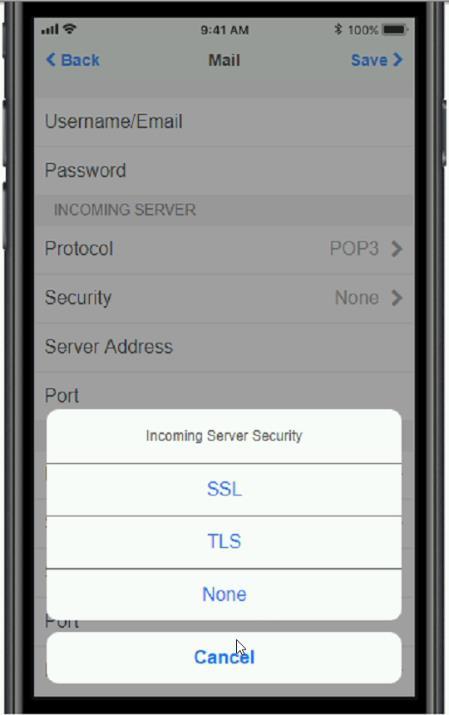Go back using the Back label
Image resolution: width=449 pixels, height=715 pixels.
click(x=80, y=60)
